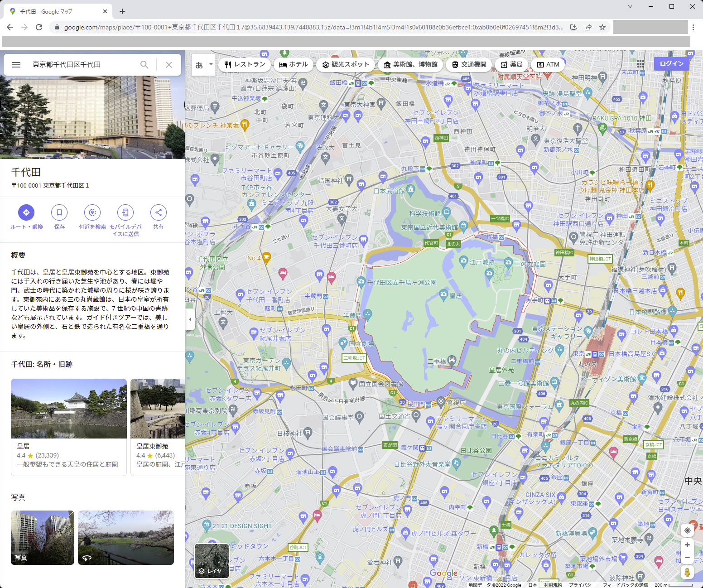Image resolution: width=703 pixels, height=588 pixels.
Task: Click the share page icon in address bar
Action: [x=588, y=27]
